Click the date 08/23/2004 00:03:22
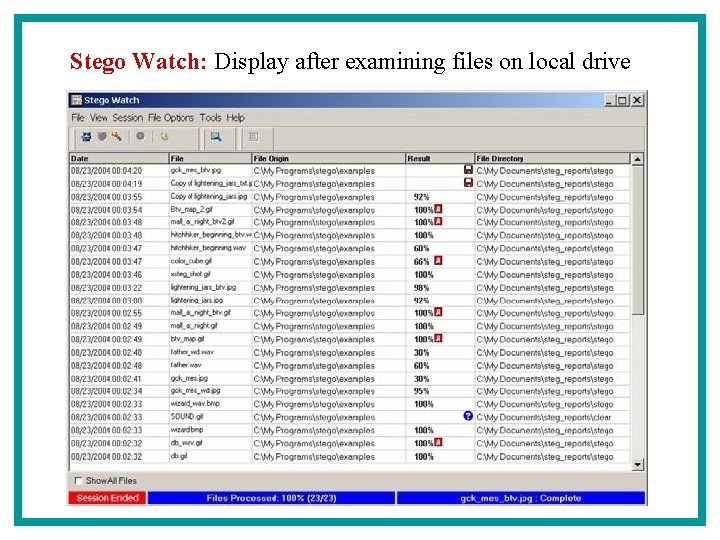This screenshot has height=540, width=720. click(107, 288)
